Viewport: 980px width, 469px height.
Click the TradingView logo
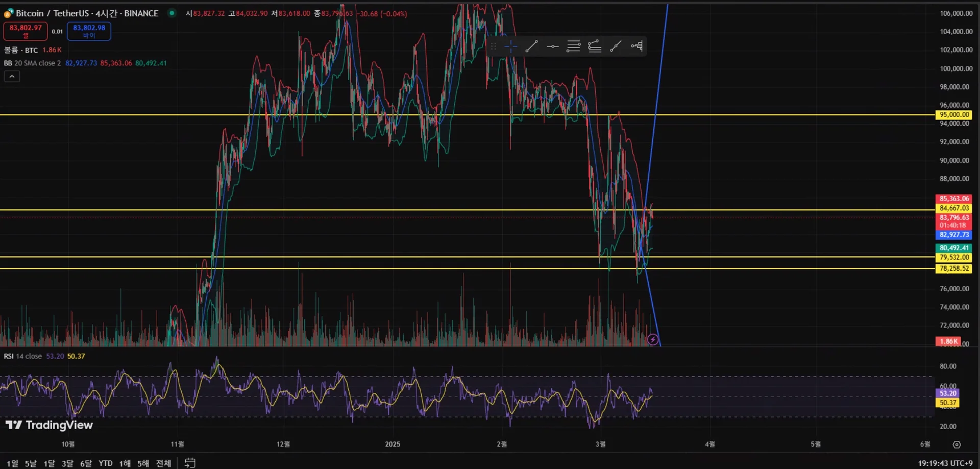pos(49,425)
